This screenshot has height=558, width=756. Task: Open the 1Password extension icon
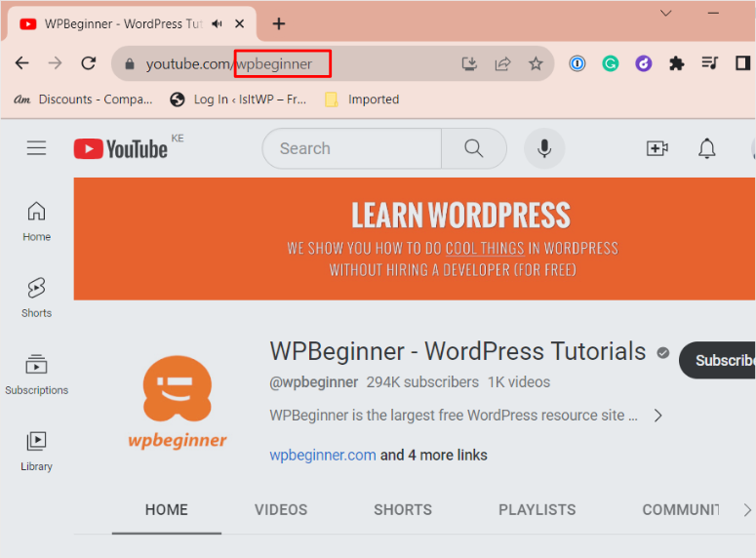tap(577, 63)
